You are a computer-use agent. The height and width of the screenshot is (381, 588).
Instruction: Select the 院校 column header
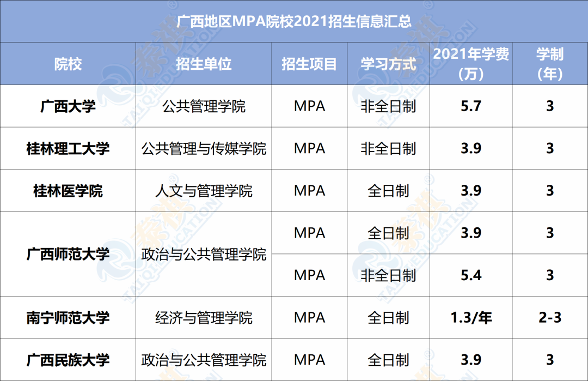(68, 64)
